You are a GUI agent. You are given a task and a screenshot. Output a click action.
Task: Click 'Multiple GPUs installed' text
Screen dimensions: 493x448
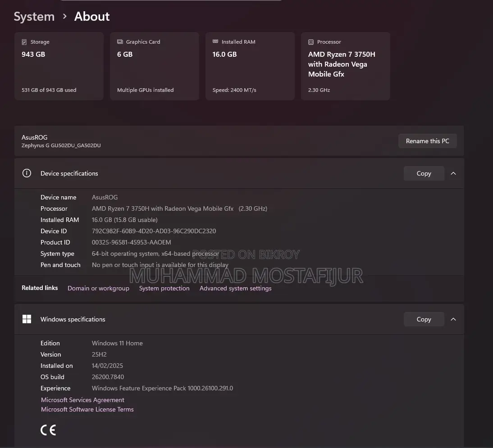(x=145, y=90)
